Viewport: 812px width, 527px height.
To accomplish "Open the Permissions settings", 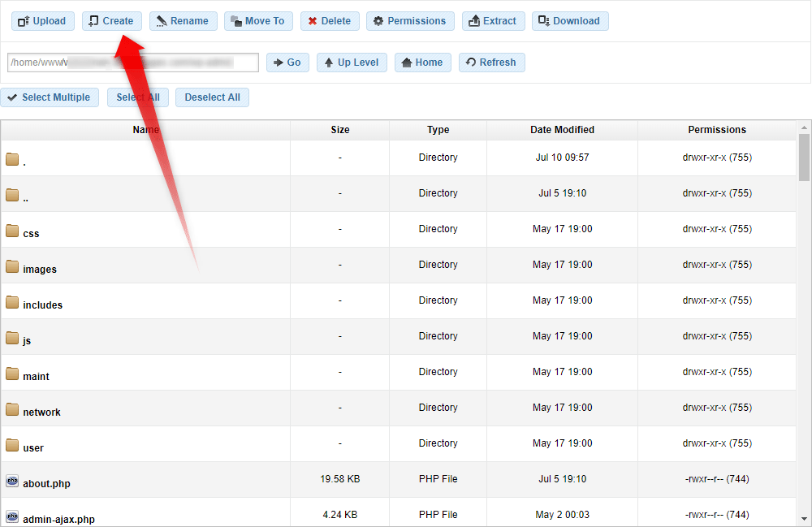I will click(x=409, y=21).
